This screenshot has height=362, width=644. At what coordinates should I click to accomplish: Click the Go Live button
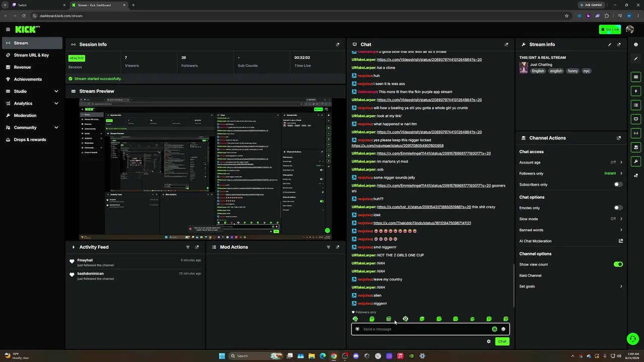(x=610, y=29)
